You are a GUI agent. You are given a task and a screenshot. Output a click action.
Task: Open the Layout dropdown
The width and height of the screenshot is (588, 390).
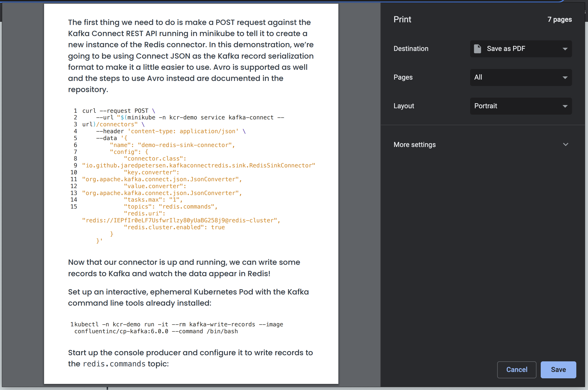coord(521,106)
